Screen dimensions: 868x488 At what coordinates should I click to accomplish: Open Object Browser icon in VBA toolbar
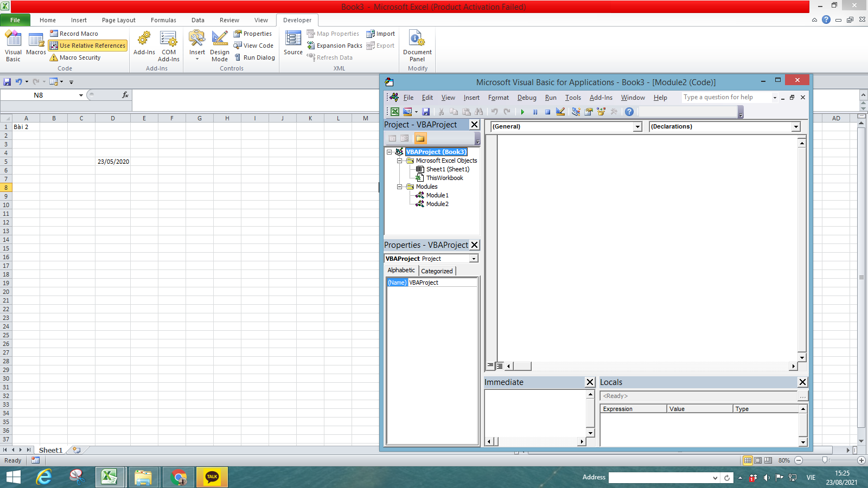tap(601, 112)
